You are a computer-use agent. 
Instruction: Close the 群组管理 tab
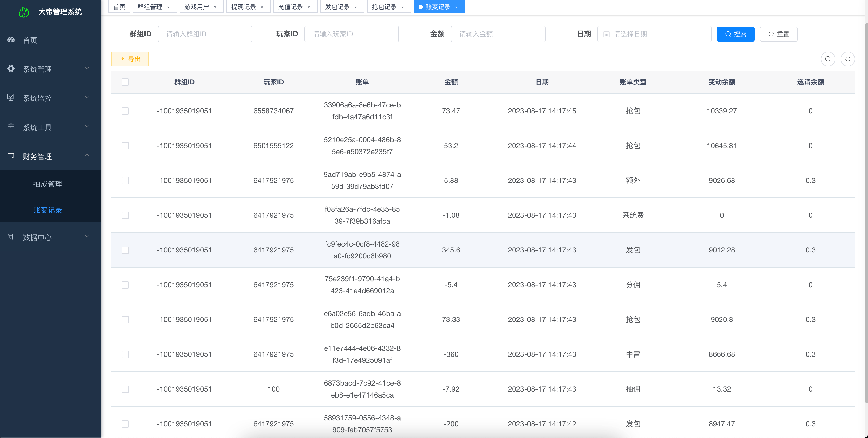point(168,7)
